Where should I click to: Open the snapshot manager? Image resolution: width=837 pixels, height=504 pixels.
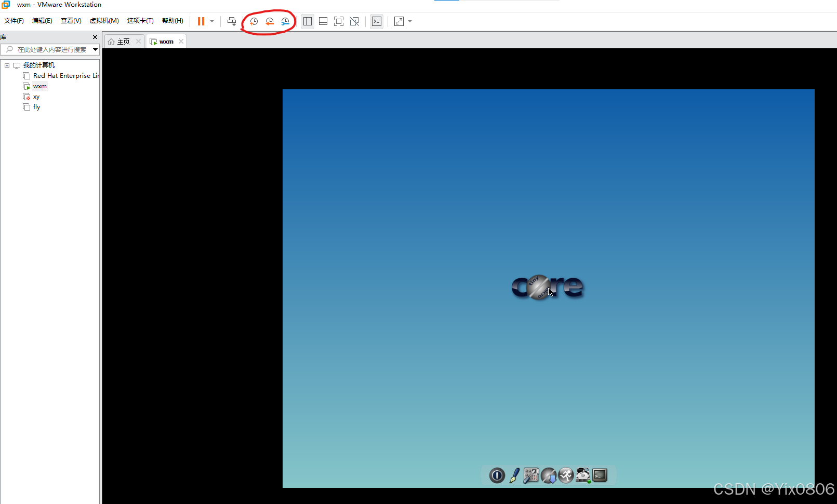tap(285, 21)
